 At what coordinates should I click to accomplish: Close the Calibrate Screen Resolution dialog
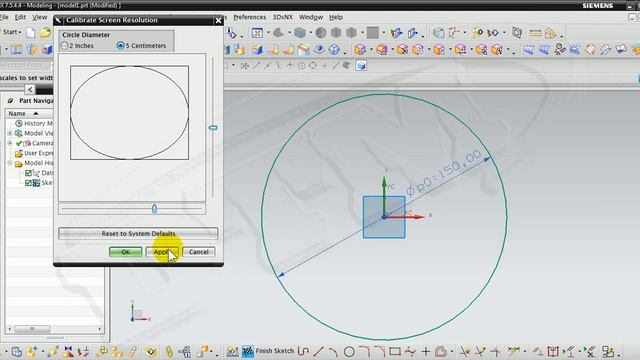click(218, 20)
